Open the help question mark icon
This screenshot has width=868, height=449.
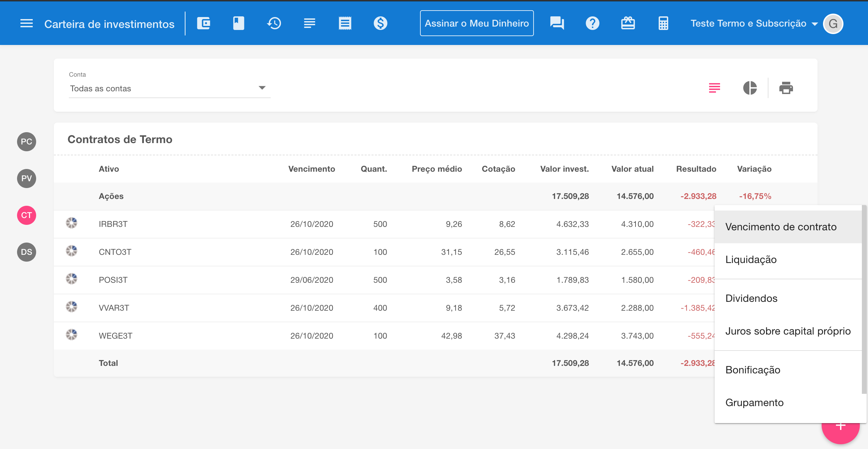(592, 24)
